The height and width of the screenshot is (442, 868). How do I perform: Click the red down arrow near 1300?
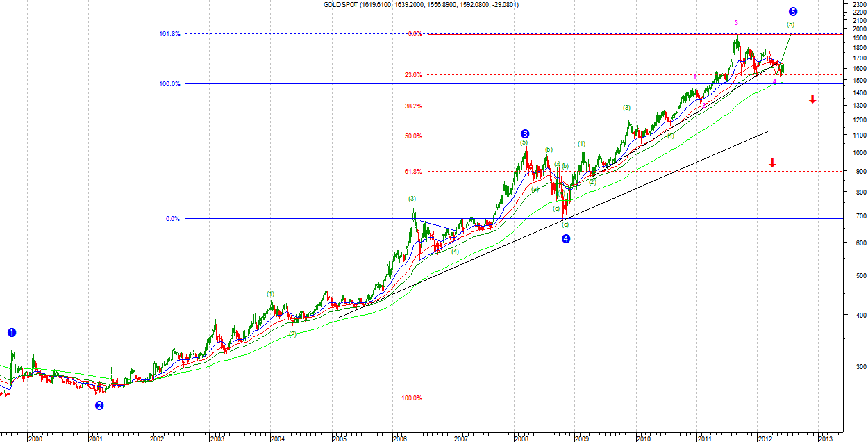(x=812, y=99)
